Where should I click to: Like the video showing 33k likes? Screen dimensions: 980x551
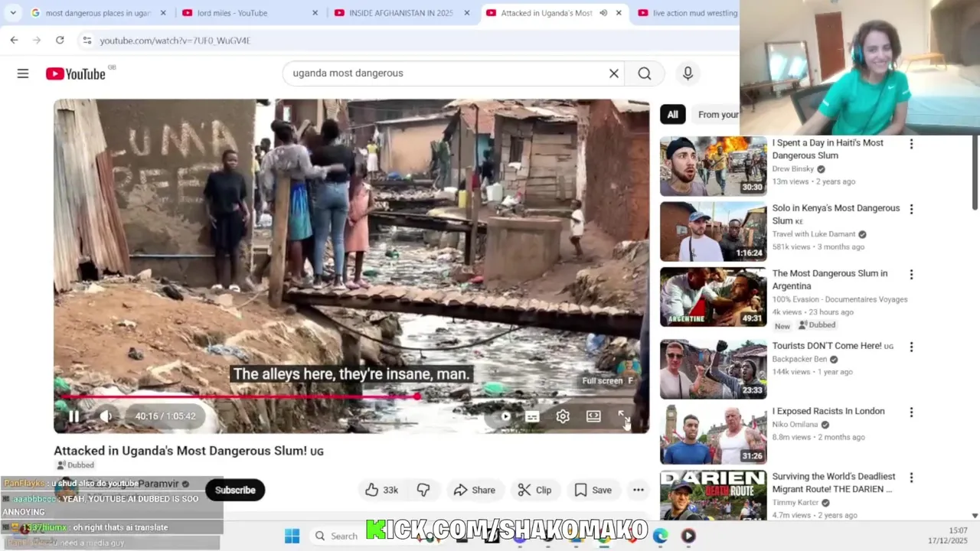point(381,490)
